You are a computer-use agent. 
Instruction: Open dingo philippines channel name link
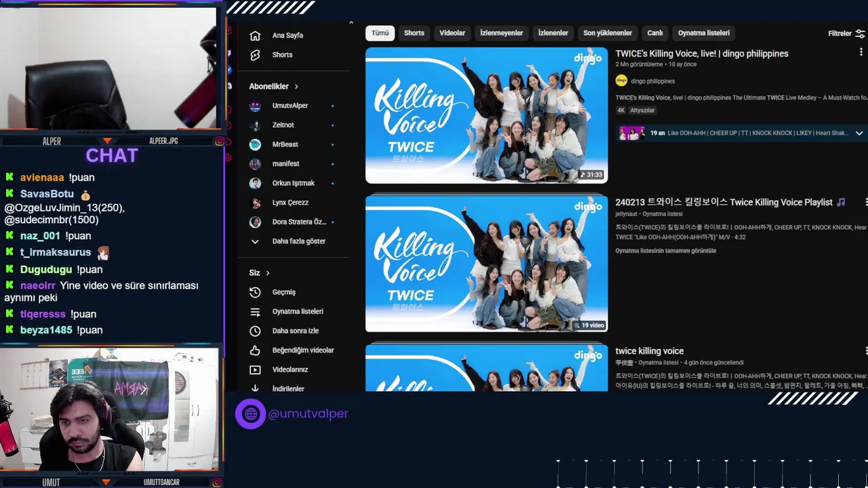coord(653,81)
